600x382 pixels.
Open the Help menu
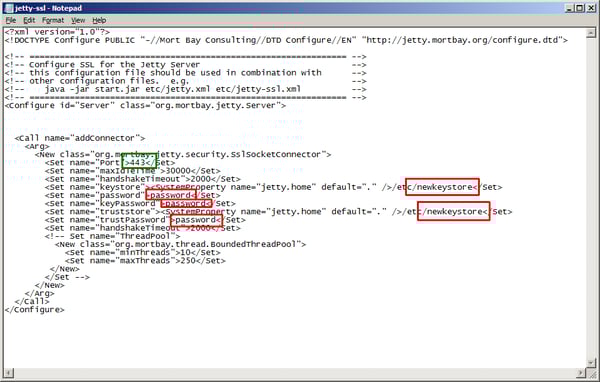tap(99, 20)
